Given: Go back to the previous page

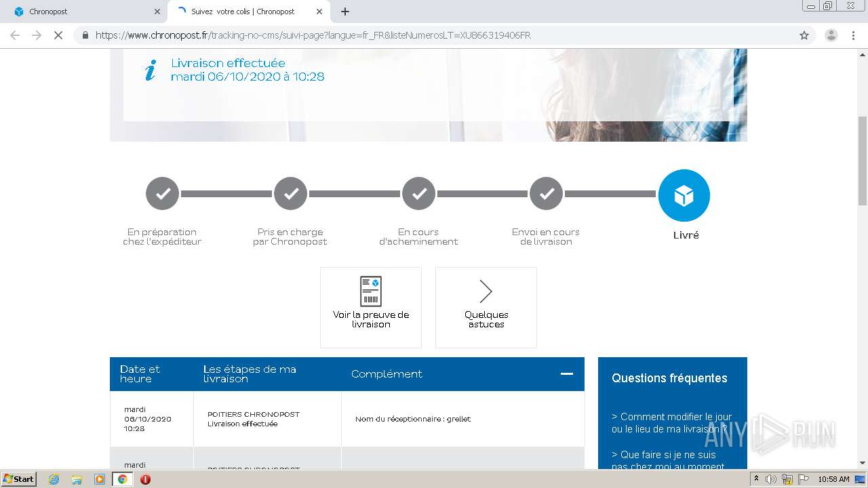Looking at the screenshot, I should tap(15, 35).
